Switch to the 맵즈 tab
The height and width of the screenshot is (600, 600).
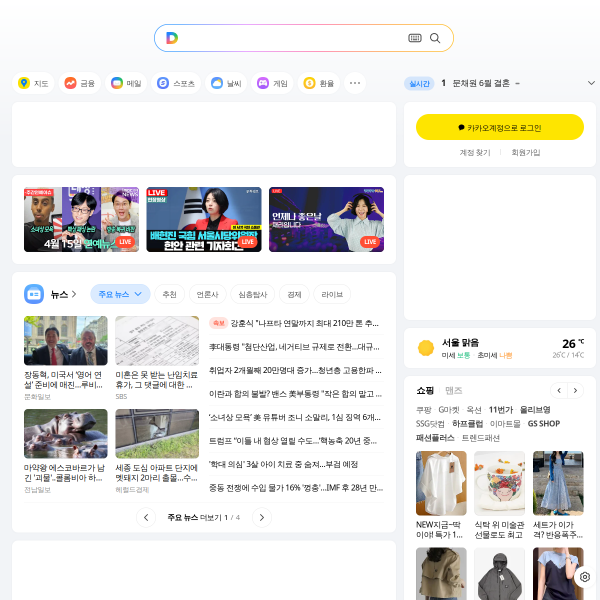point(454,390)
